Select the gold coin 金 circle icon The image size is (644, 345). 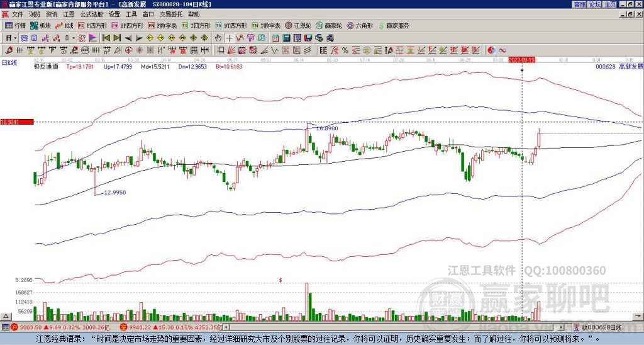[367, 50]
